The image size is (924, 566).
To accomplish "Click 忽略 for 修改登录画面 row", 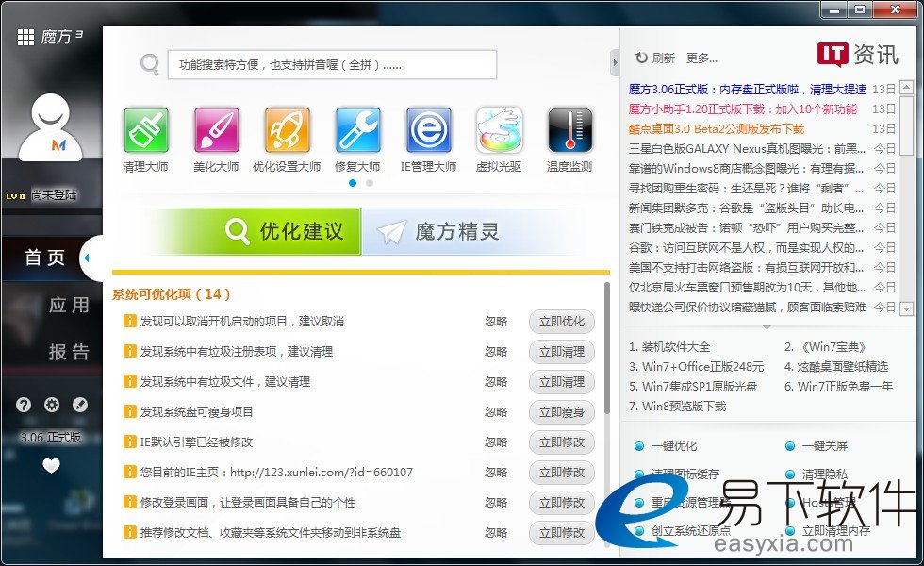I will click(496, 502).
